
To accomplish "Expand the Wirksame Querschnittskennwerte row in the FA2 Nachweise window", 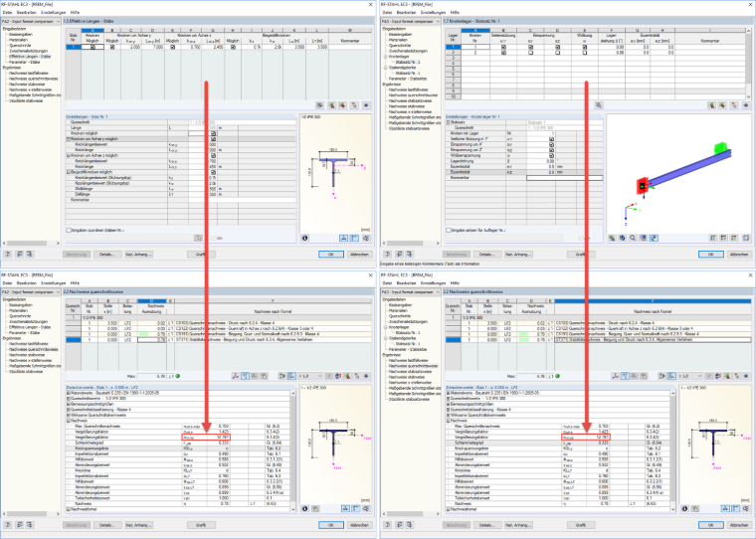I will [x=68, y=415].
